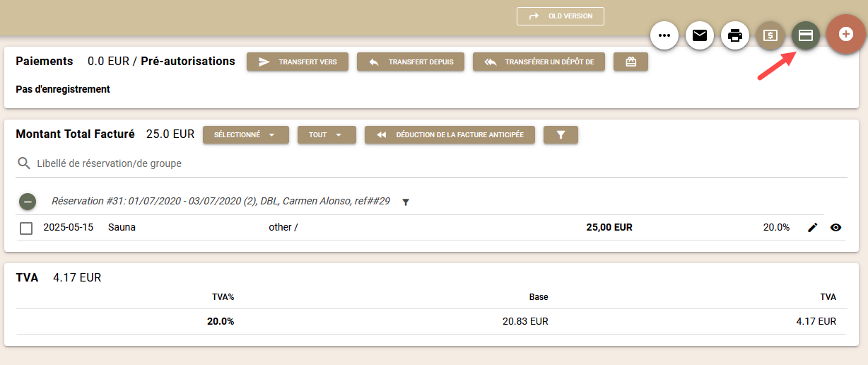
Task: Click the credit card payment round button
Action: (805, 35)
